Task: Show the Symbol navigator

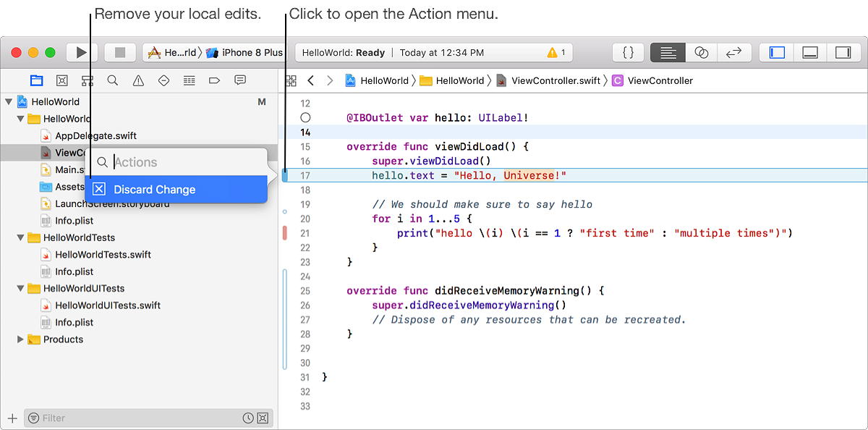Action: pos(88,80)
